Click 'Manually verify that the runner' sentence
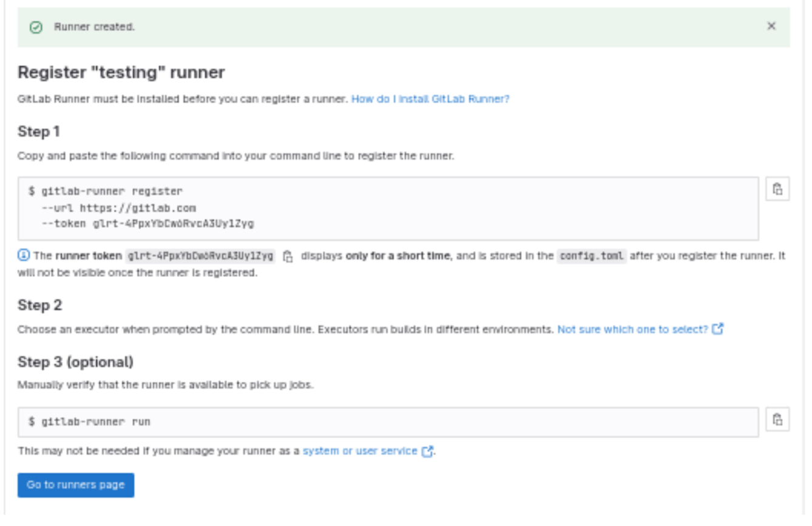The image size is (812, 526). (166, 385)
